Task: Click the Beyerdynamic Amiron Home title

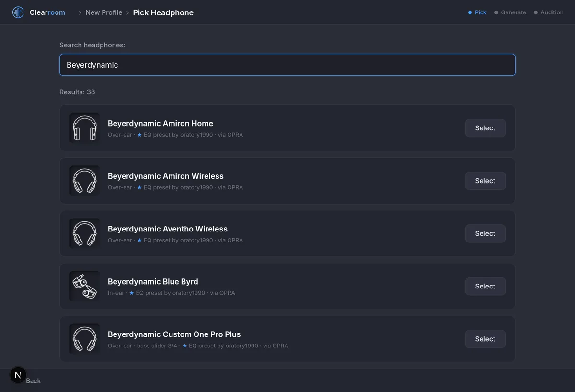Action: 161,123
